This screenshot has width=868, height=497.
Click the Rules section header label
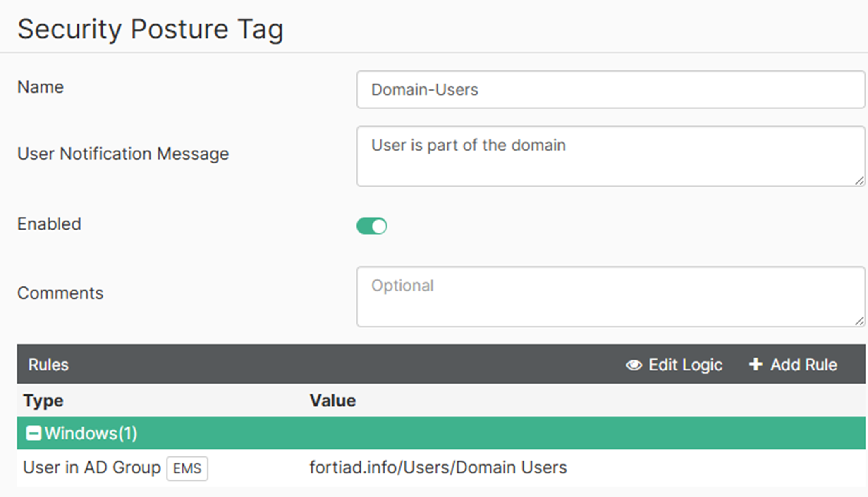click(x=48, y=365)
